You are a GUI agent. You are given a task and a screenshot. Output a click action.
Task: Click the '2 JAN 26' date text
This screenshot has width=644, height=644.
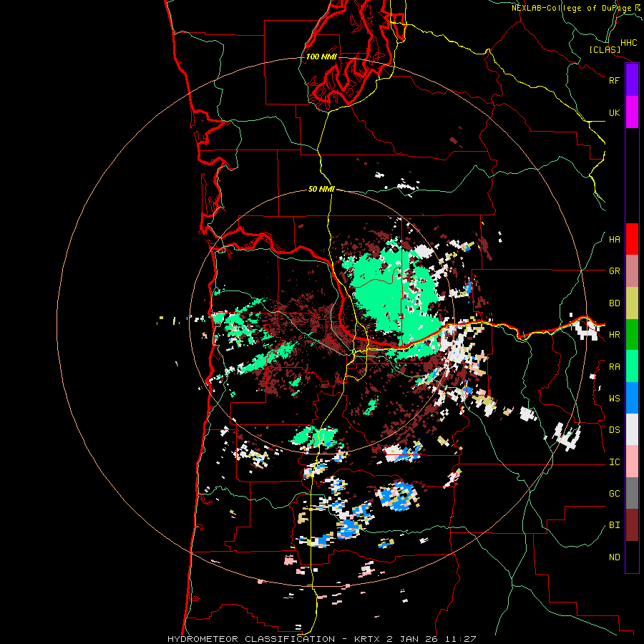(412, 639)
